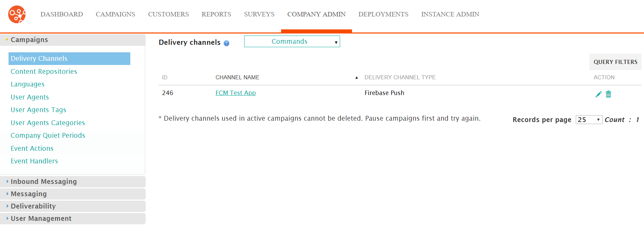
Task: Open the Commands dropdown
Action: 292,41
